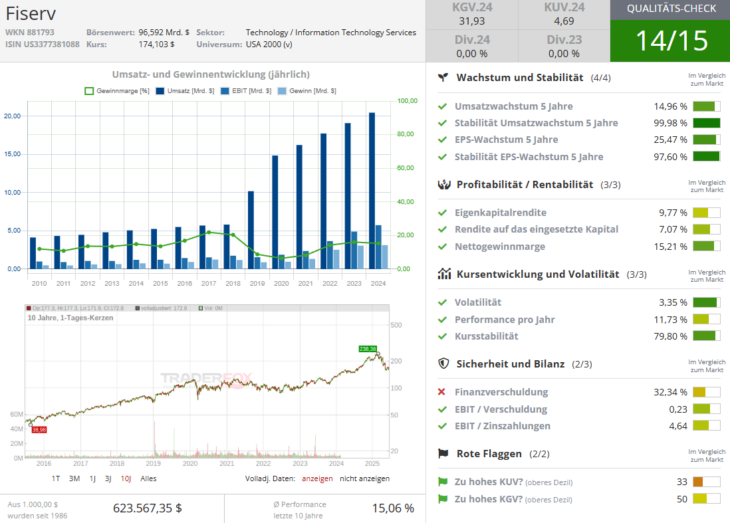Click the WKN 881793 text
This screenshot has width=730, height=523.
[30, 32]
